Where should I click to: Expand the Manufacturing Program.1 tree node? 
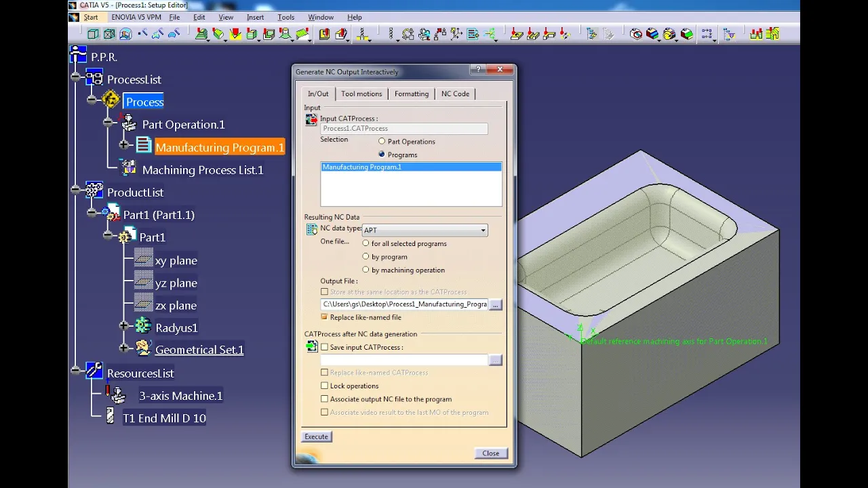(124, 145)
